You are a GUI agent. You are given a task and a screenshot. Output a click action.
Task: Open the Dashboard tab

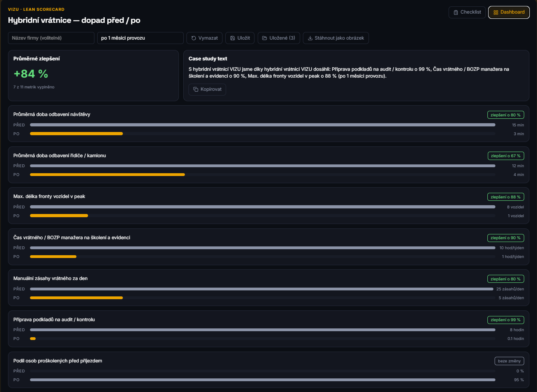[x=509, y=12]
